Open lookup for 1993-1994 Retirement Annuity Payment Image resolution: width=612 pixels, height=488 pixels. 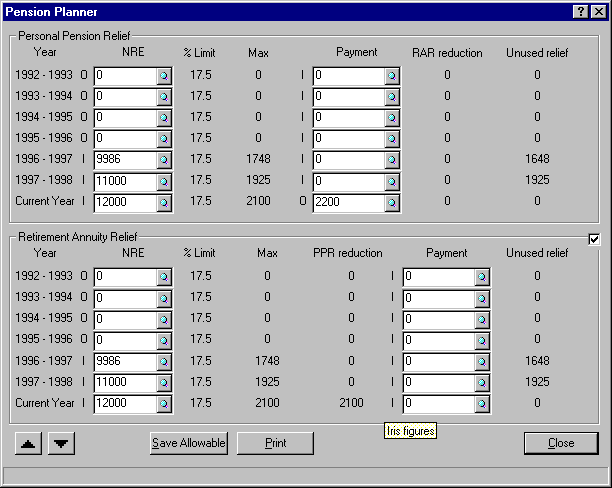click(482, 299)
